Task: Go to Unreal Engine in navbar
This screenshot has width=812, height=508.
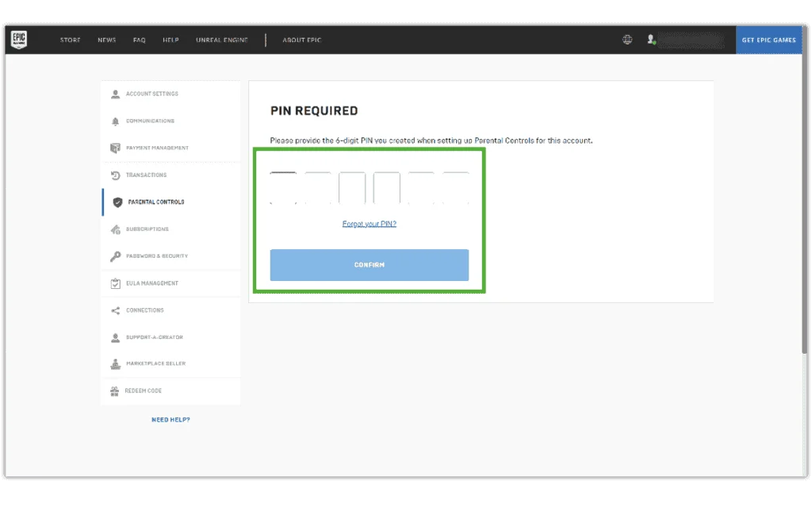Action: click(x=222, y=40)
